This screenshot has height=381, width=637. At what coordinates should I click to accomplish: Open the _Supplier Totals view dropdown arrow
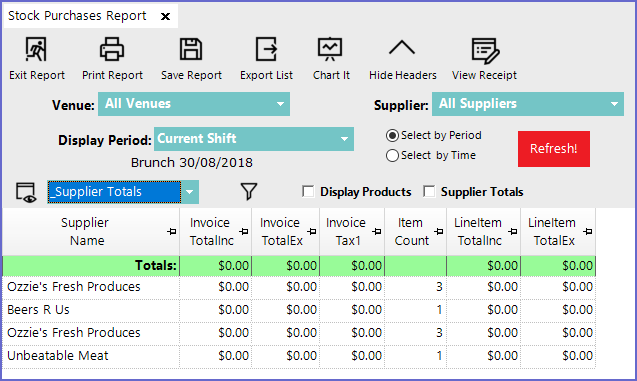tap(190, 192)
